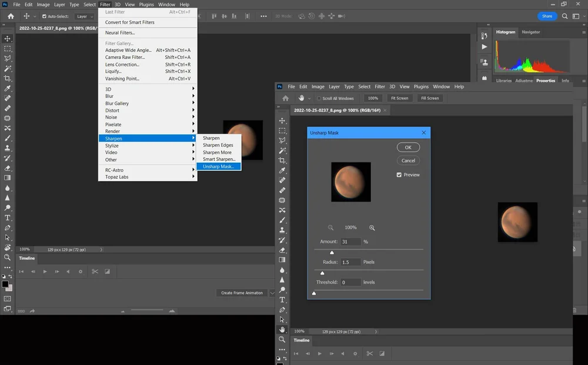Open Camera Raw Filter from Filter menu
The width and height of the screenshot is (588, 365).
[148, 58]
